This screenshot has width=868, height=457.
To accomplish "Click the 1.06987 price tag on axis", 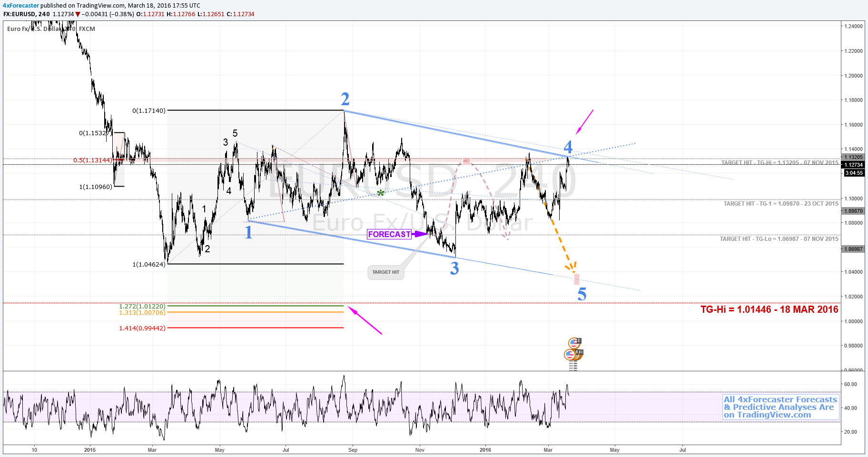I will [x=853, y=249].
